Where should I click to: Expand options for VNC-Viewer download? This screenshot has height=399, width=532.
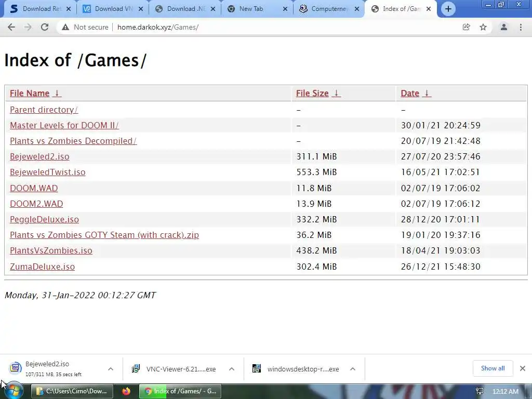point(232,369)
